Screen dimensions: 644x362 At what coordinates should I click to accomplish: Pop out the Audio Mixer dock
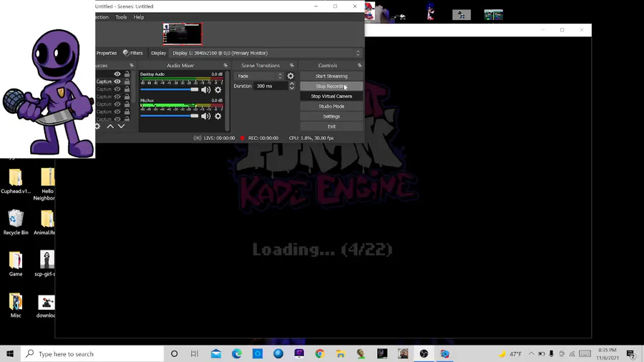[225, 66]
